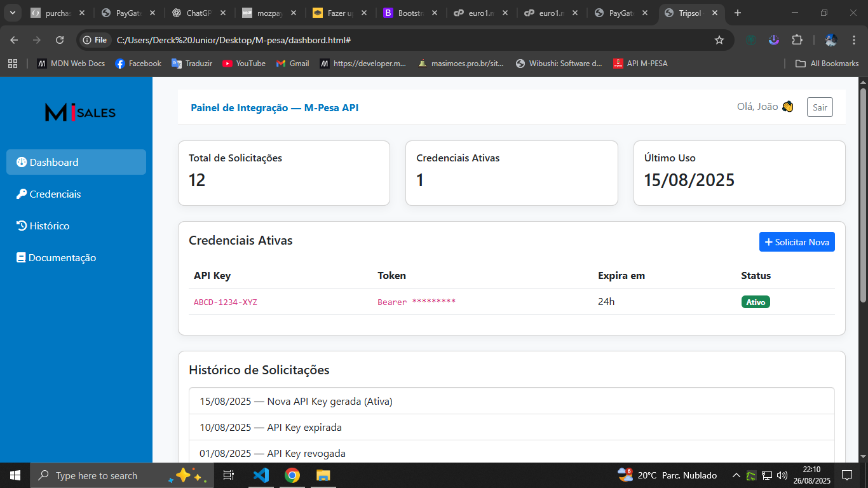Click the Ativo status badge
868x488 pixels.
click(x=755, y=302)
